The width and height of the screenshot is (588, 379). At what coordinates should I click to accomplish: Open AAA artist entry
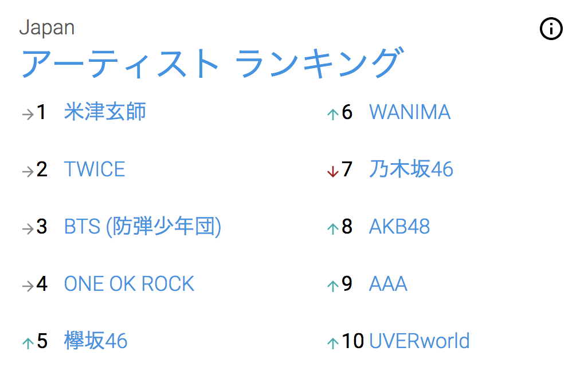(x=388, y=284)
